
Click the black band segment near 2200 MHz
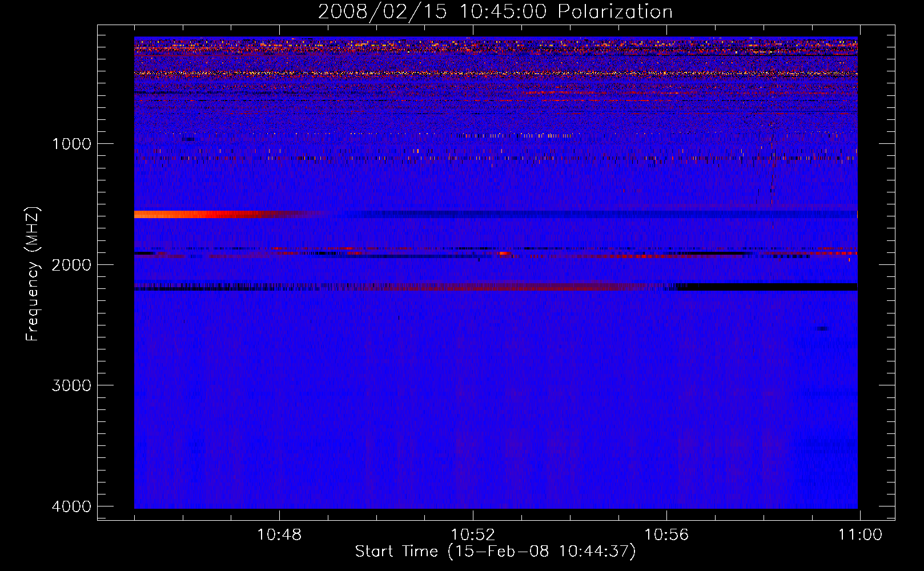pyautogui.click(x=767, y=287)
